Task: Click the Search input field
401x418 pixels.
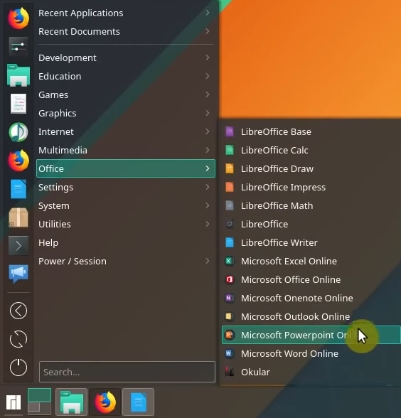Action: tap(127, 372)
